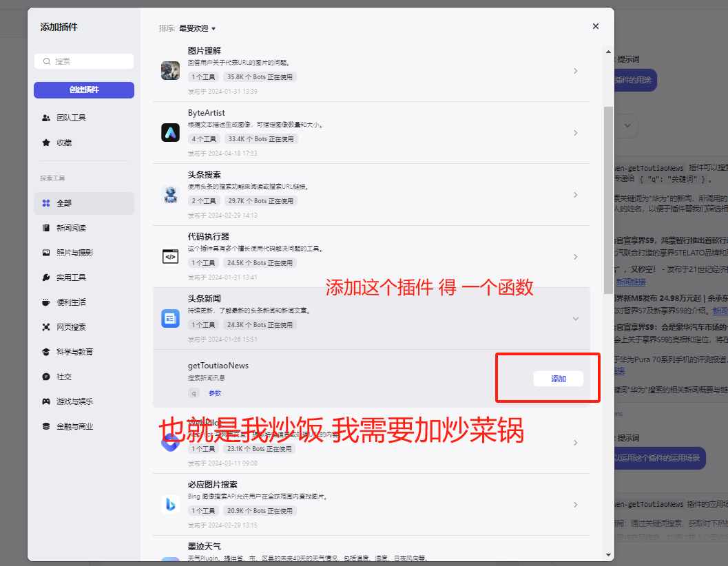Screen dimensions: 728x566
Task: Click the 科学与教育 graduation cap icon
Action: click(x=46, y=352)
